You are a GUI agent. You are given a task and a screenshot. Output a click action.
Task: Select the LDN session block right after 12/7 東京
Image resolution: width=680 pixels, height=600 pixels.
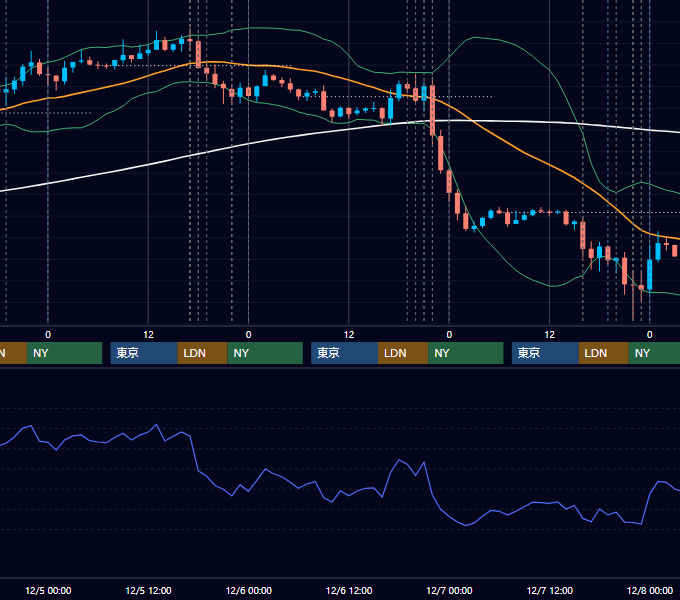(604, 353)
